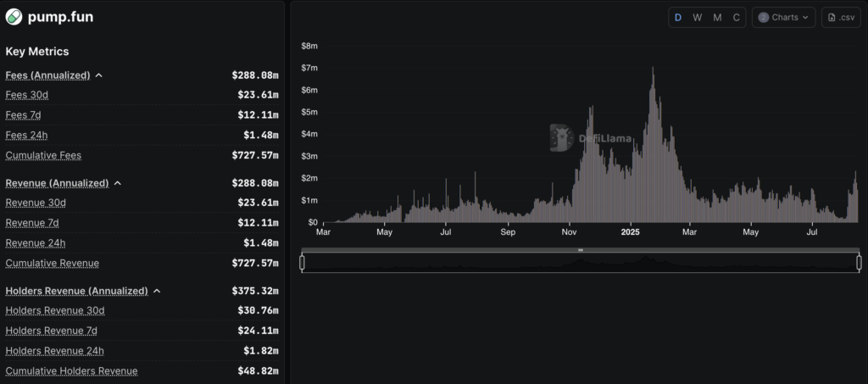Click the left handle of range slider
The height and width of the screenshot is (384, 868).
pyautogui.click(x=303, y=262)
